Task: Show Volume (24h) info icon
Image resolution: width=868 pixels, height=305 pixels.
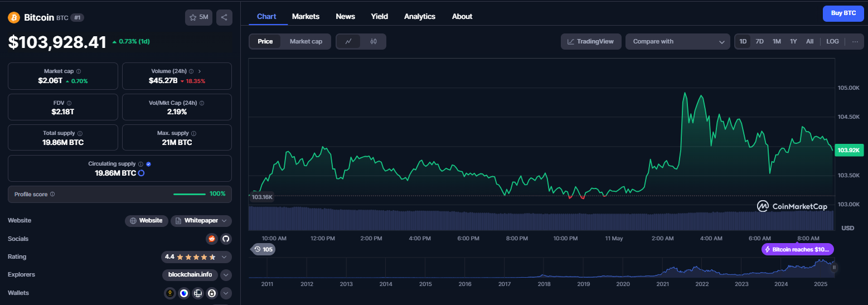Action: pyautogui.click(x=191, y=71)
